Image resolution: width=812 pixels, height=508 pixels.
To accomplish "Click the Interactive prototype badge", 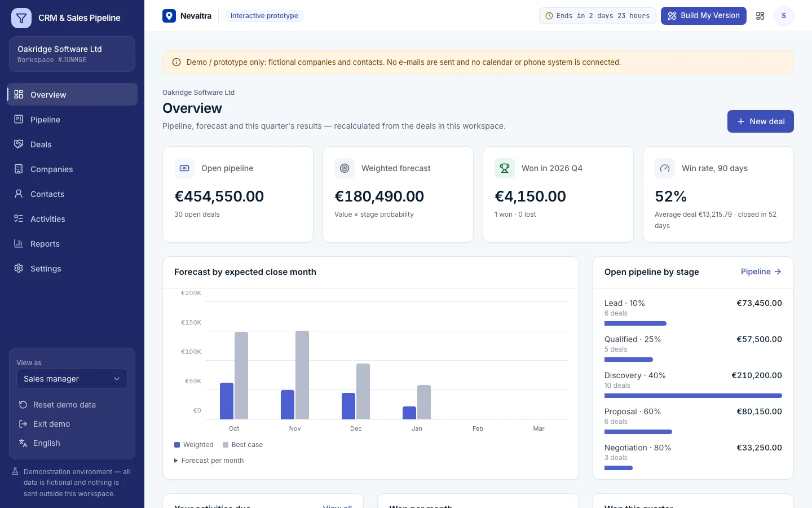I will (x=264, y=16).
